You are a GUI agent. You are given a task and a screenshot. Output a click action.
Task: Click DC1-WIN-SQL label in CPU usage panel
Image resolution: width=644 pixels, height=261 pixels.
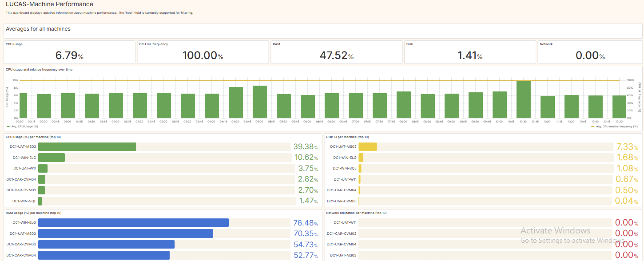(x=24, y=201)
